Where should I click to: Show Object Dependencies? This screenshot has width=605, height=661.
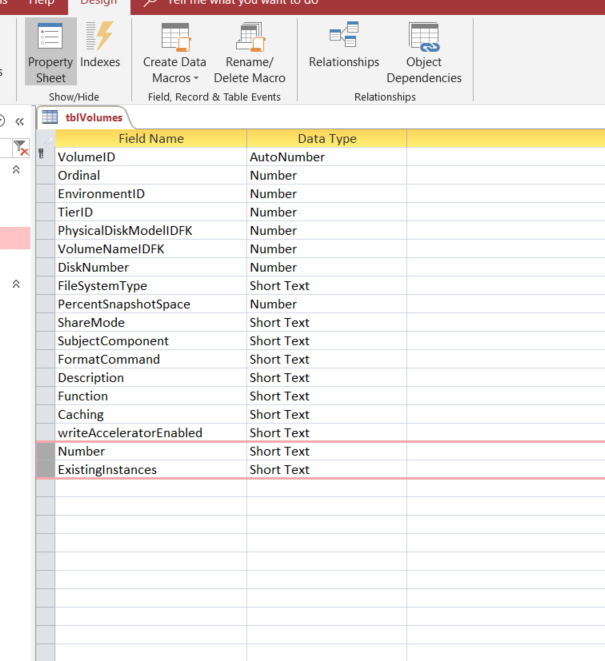[424, 54]
